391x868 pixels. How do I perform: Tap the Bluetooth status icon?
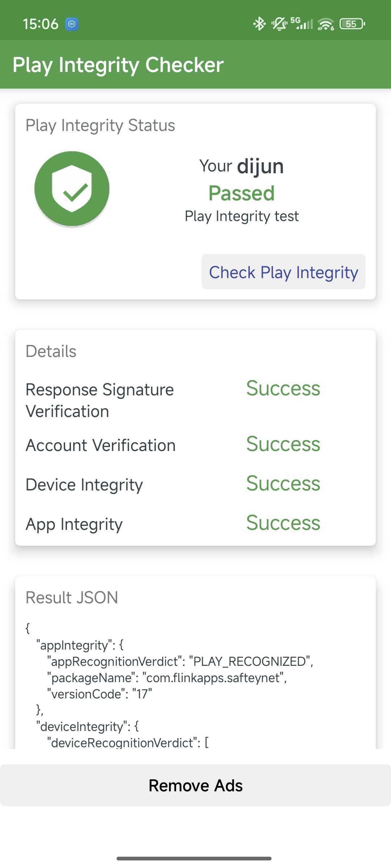pyautogui.click(x=259, y=24)
